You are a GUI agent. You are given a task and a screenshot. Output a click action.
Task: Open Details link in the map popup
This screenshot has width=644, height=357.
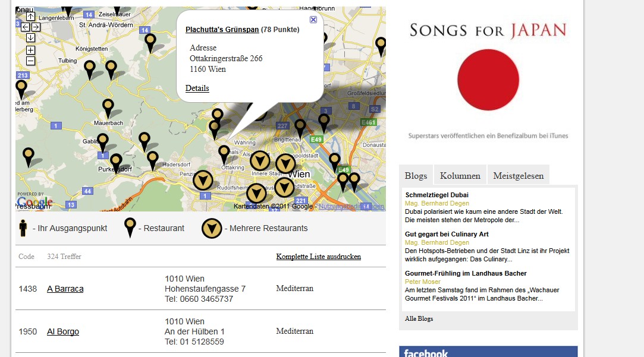coord(197,88)
